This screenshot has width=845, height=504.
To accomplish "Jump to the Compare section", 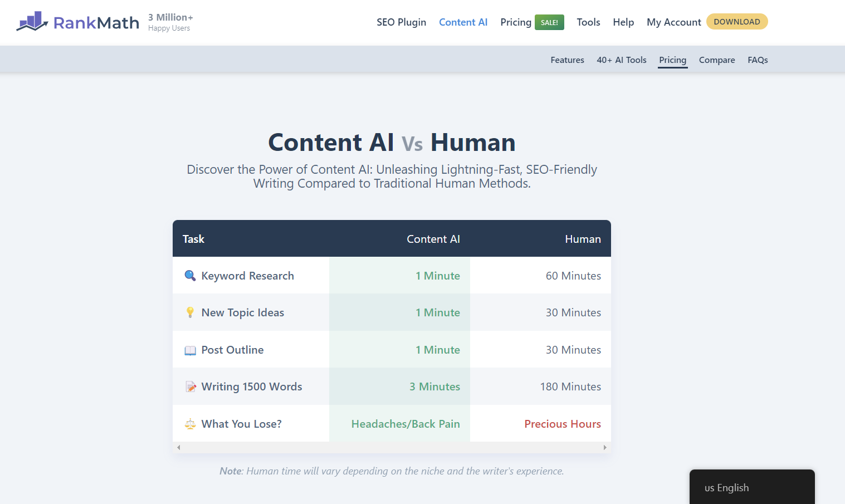I will (717, 60).
